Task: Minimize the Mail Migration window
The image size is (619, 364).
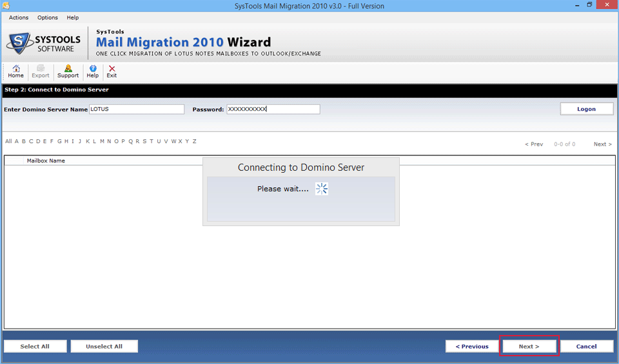Action: tap(577, 6)
